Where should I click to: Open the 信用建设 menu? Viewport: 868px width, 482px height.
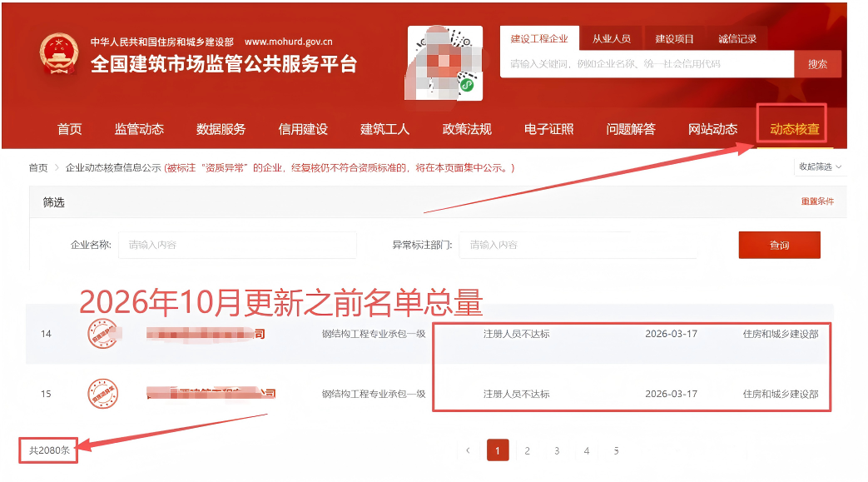[303, 129]
